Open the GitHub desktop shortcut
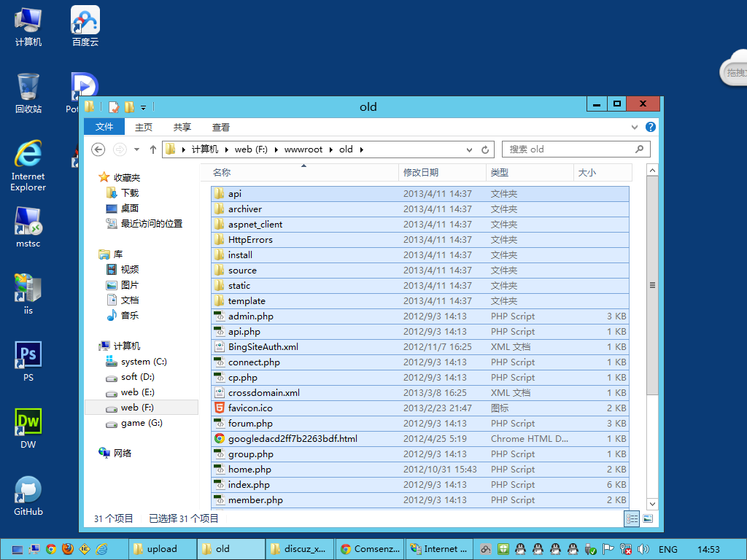Screen dimensions: 747x560 point(28,496)
